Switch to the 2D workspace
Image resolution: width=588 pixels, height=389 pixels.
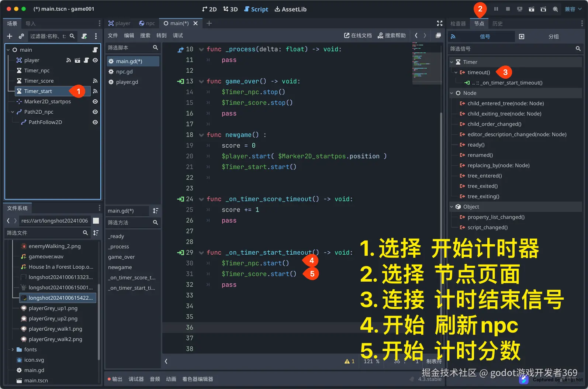(209, 9)
